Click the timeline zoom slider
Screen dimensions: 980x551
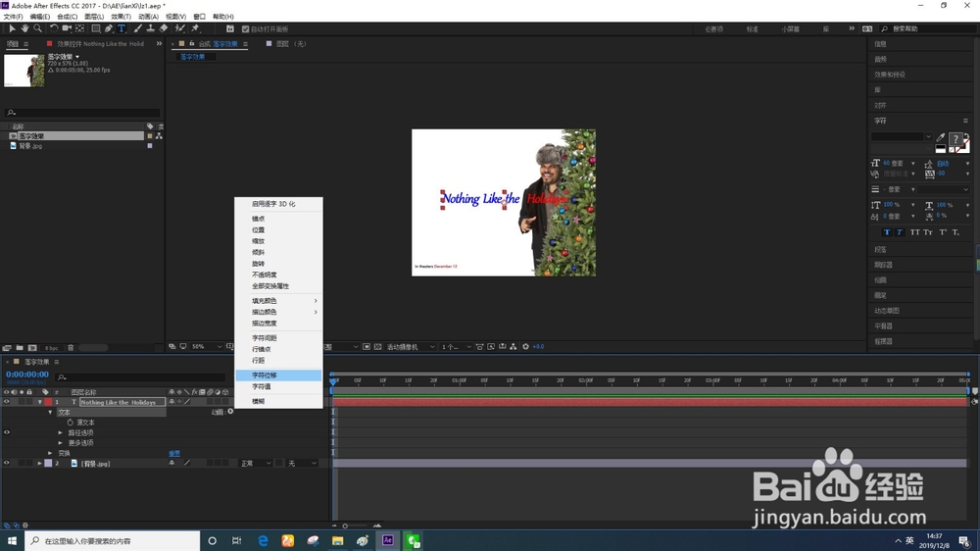(355, 526)
